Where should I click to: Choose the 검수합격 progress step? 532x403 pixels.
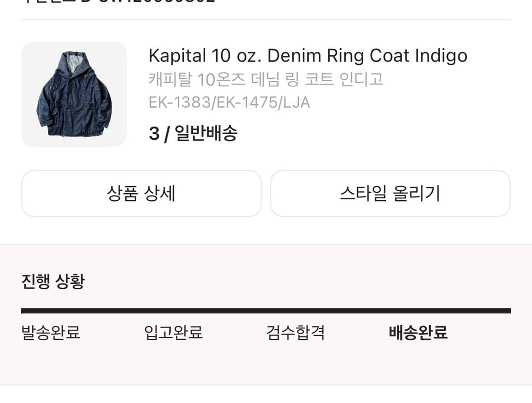tap(296, 333)
